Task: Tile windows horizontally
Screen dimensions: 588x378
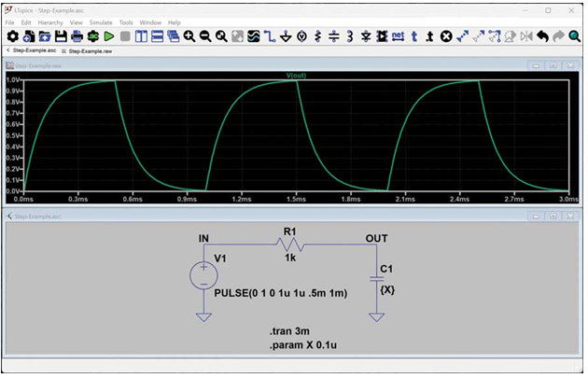Action: click(157, 36)
